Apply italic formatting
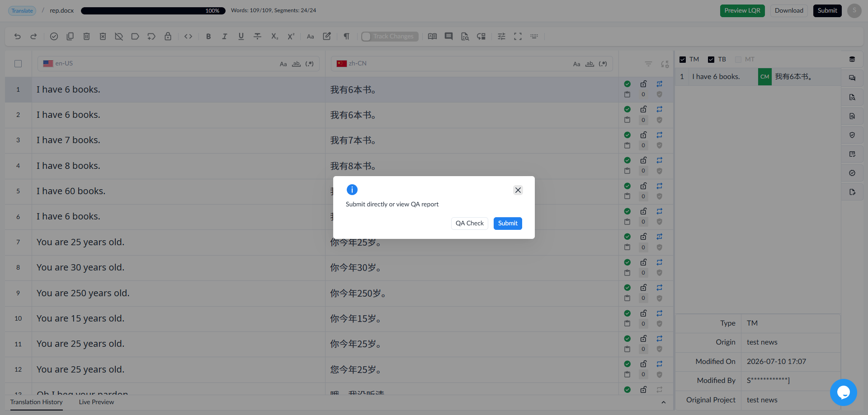868x415 pixels. point(225,36)
